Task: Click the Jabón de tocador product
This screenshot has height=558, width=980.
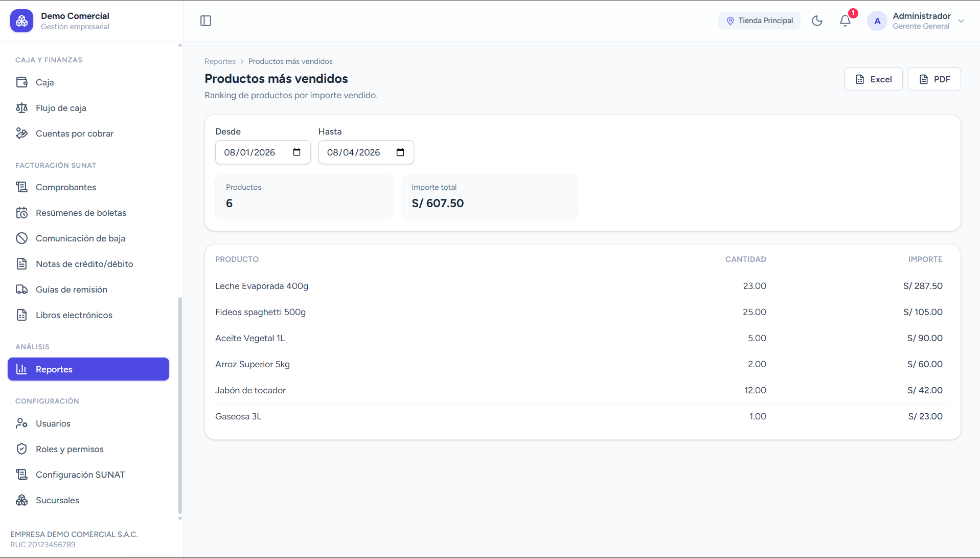Action: click(x=250, y=390)
